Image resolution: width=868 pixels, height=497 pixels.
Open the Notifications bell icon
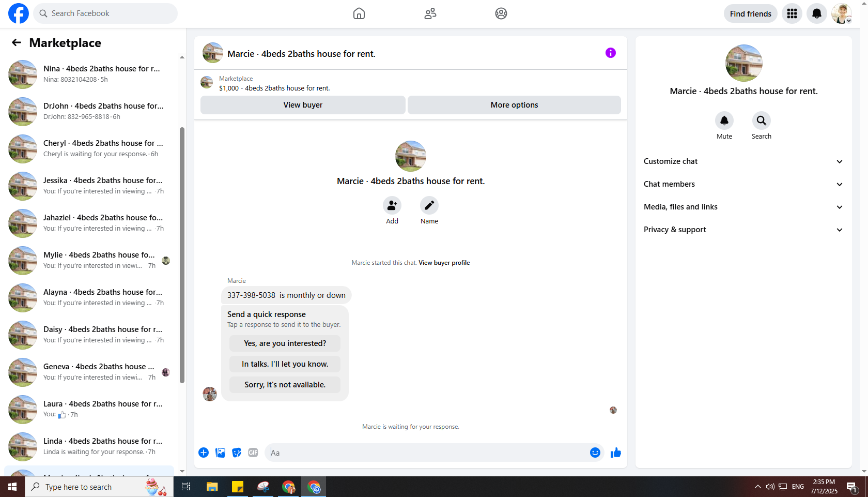(817, 13)
